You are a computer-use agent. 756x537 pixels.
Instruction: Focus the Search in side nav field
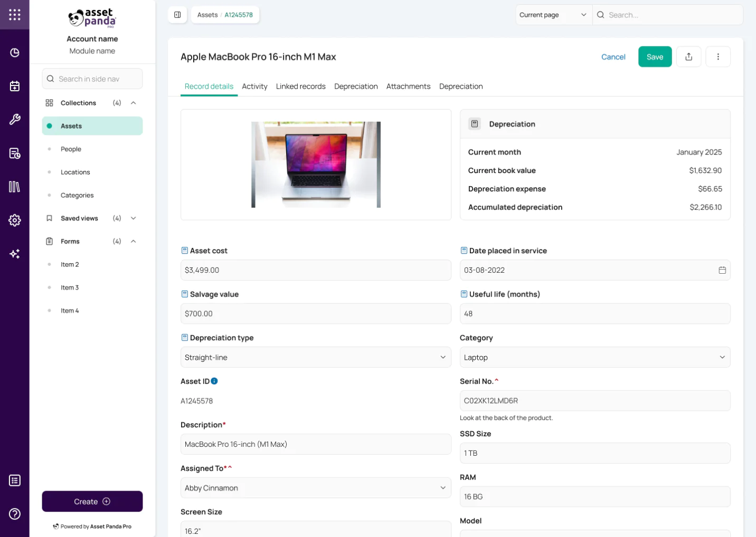tap(92, 79)
